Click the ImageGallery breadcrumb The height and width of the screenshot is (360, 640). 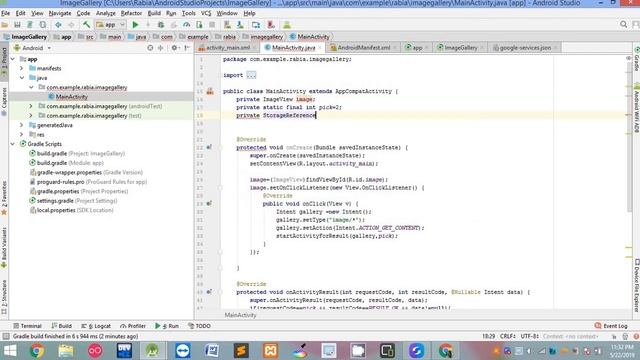click(x=25, y=37)
